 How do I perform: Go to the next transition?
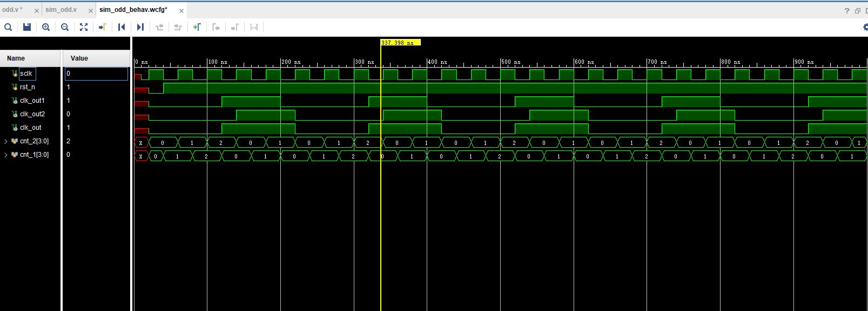(178, 27)
